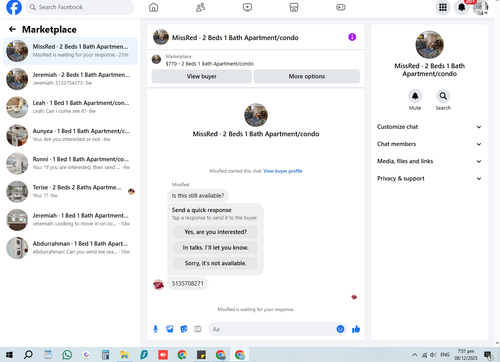
Task: Expand Media, files and links section
Action: coord(429,161)
